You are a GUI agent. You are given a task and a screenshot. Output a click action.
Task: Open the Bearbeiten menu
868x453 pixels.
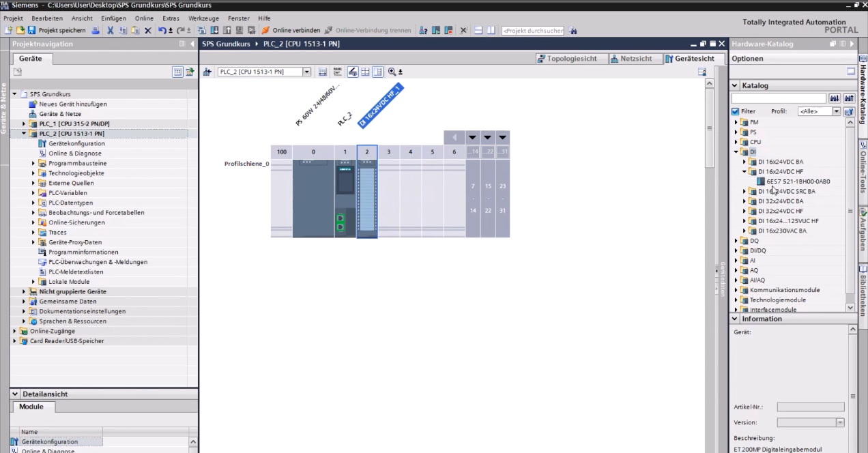tap(47, 18)
